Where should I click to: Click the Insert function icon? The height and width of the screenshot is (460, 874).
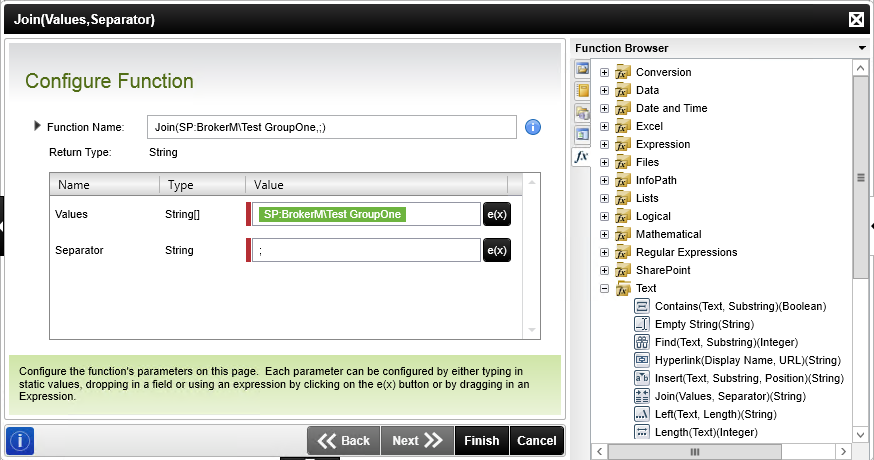point(642,378)
